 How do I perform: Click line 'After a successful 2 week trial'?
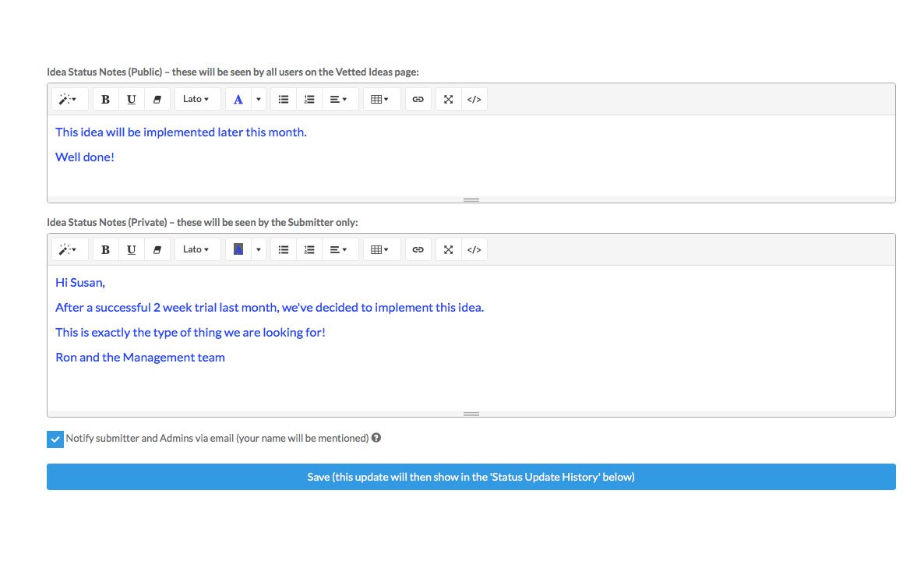[x=270, y=308]
